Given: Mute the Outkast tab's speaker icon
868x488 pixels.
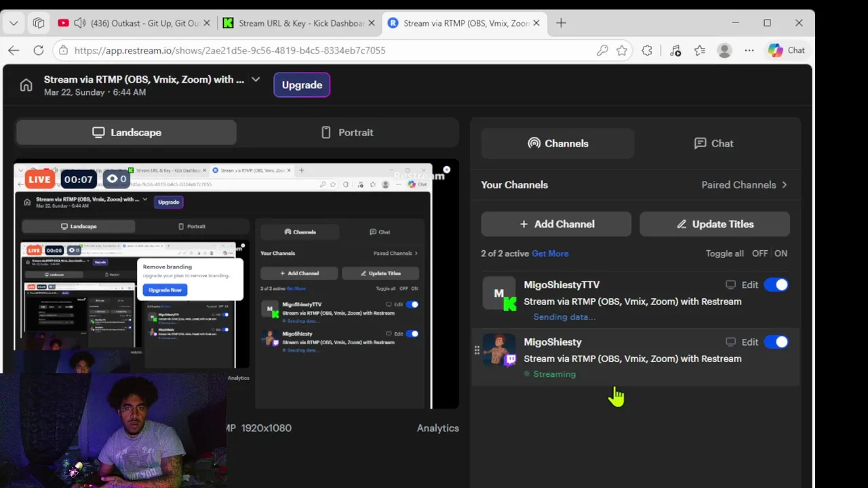Looking at the screenshot, I should (x=79, y=23).
